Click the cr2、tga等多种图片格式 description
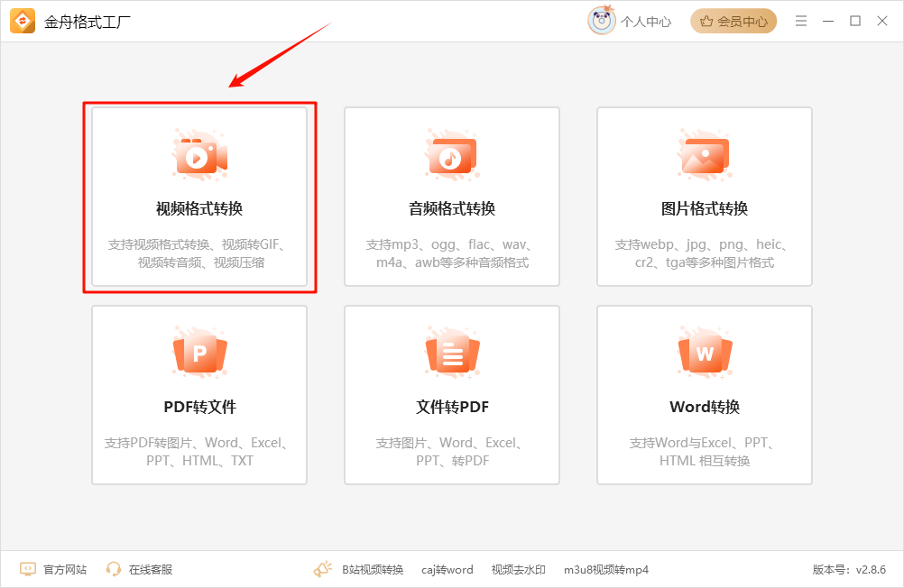The image size is (904, 588). coord(705,262)
